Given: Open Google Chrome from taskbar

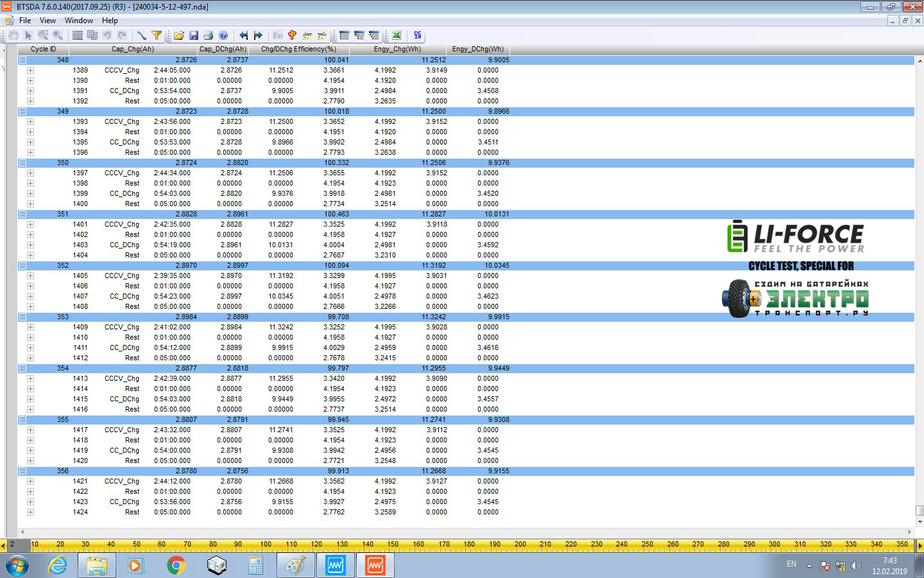Looking at the screenshot, I should [x=176, y=565].
